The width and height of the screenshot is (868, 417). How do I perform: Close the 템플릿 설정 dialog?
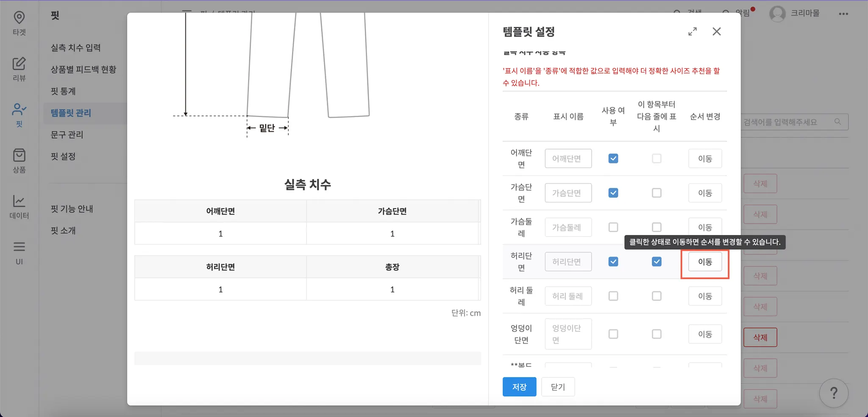[x=717, y=32]
